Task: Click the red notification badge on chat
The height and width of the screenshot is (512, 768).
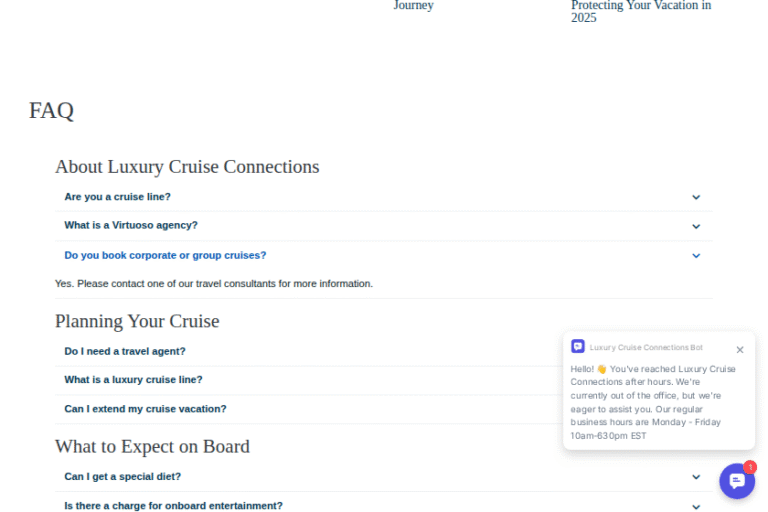Action: [x=750, y=467]
